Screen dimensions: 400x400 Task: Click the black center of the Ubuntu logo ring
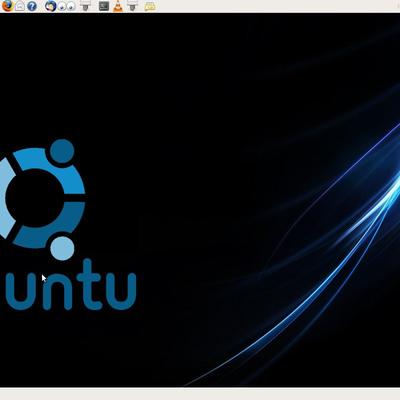tap(34, 198)
